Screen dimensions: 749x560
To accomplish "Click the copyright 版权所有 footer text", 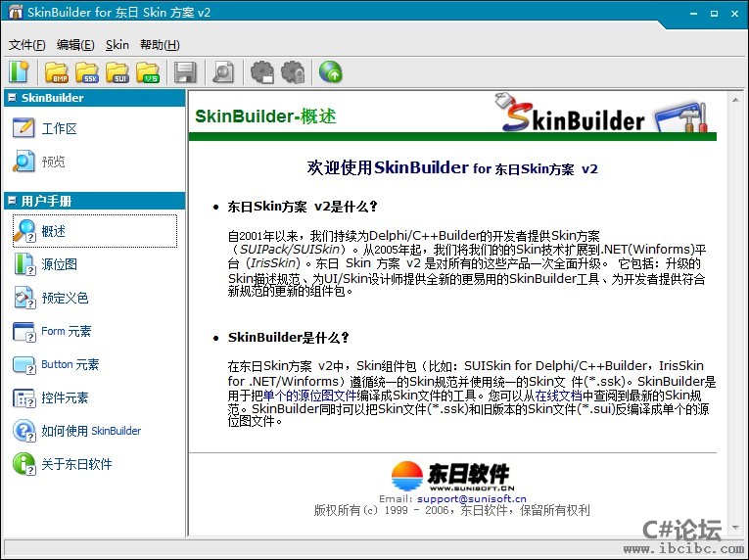I will pyautogui.click(x=452, y=510).
